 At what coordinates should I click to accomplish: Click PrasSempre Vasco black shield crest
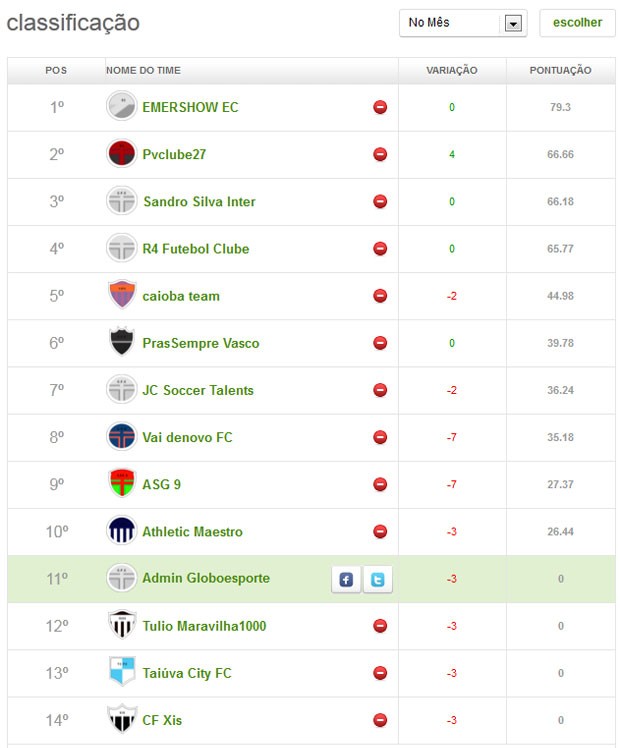122,342
